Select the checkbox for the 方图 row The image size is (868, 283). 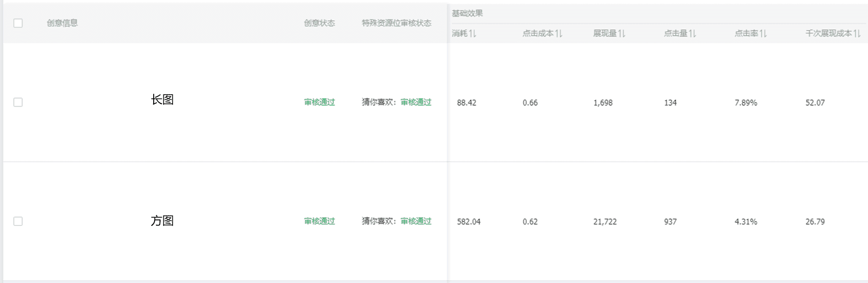[x=18, y=221]
